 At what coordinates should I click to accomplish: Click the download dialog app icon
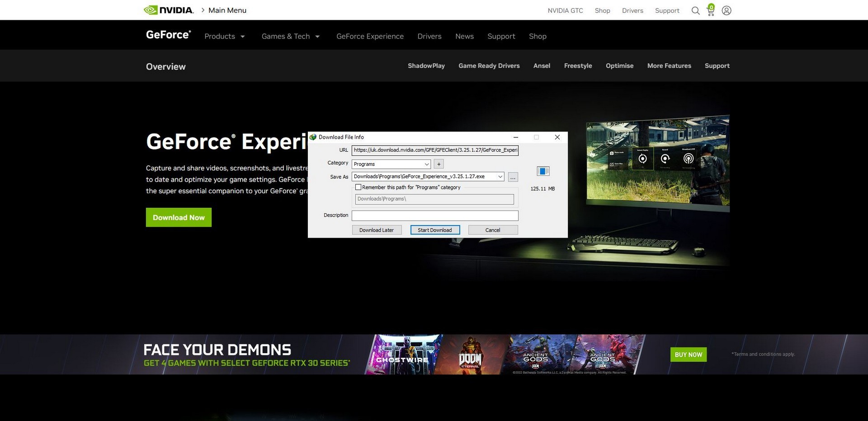click(313, 137)
